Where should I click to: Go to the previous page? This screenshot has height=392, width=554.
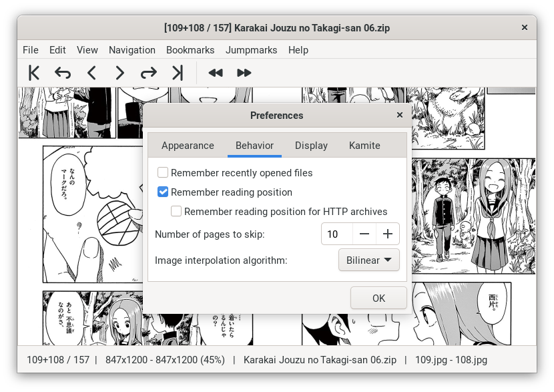(91, 73)
